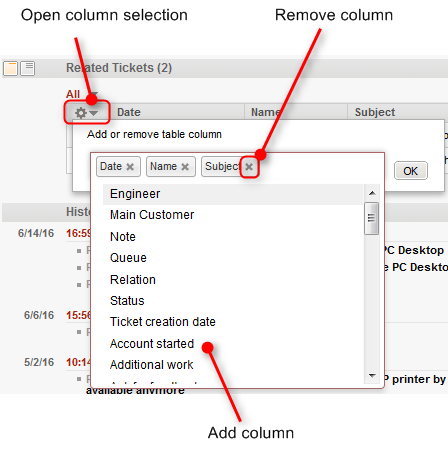
Task: Choose Status in the dropdown list
Action: [x=127, y=301]
